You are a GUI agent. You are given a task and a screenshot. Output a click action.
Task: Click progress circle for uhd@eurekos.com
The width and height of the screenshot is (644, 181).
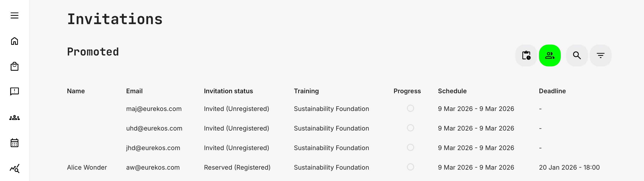(410, 128)
